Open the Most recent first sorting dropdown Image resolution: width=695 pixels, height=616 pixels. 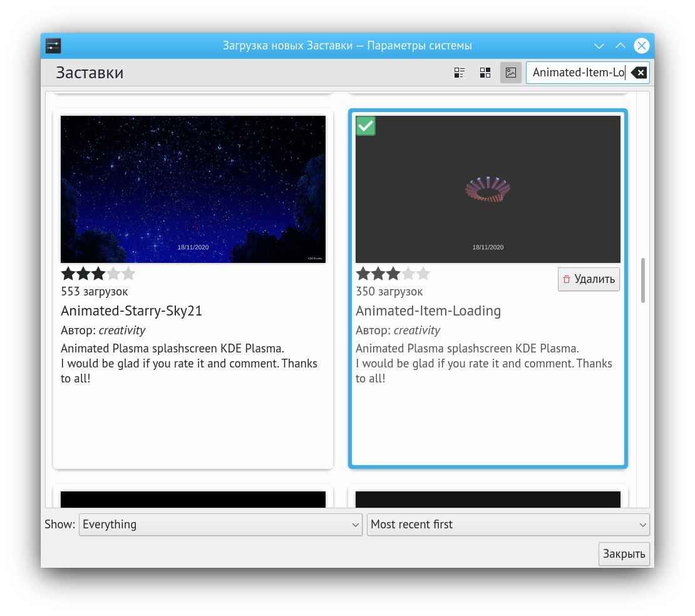coord(508,525)
